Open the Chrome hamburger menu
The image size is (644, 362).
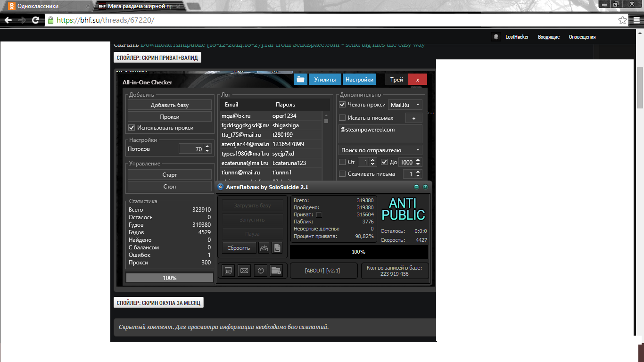click(636, 20)
